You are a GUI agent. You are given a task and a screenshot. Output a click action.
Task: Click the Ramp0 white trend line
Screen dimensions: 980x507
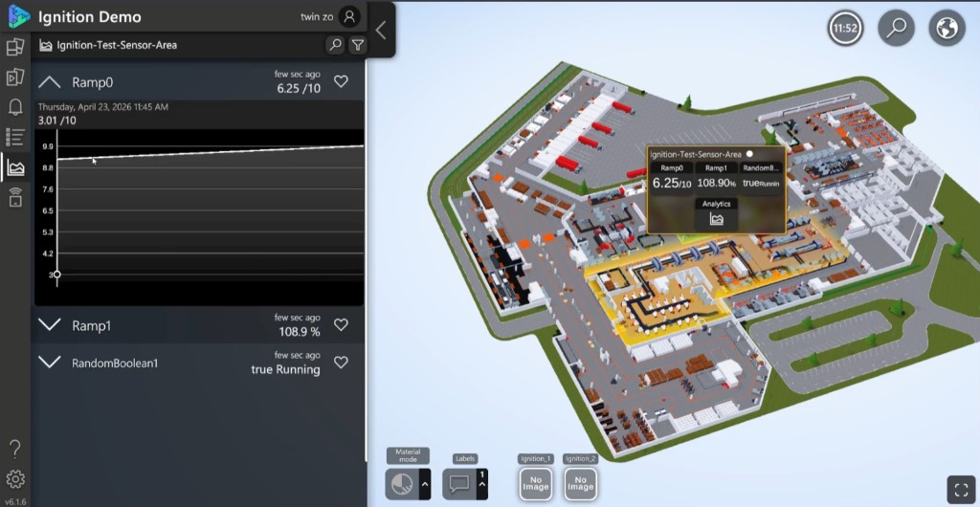coord(210,153)
